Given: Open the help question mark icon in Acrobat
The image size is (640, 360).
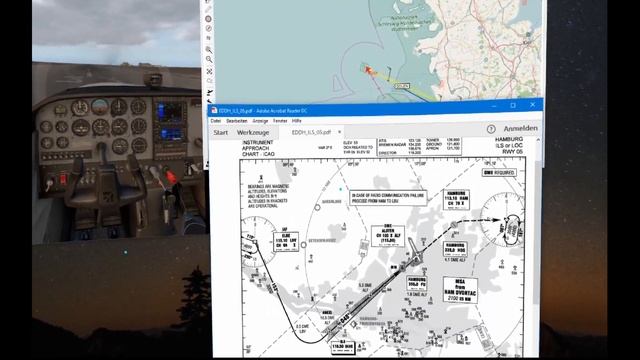Looking at the screenshot, I should [491, 129].
